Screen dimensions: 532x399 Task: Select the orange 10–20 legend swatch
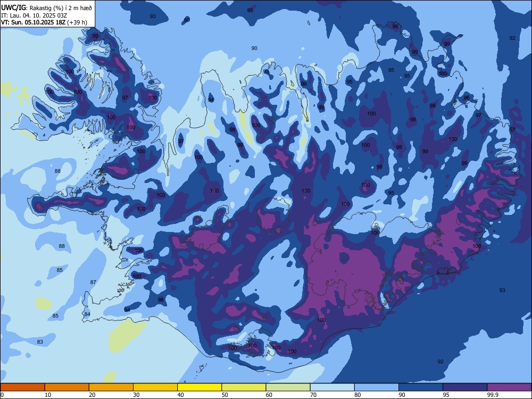pyautogui.click(x=67, y=387)
